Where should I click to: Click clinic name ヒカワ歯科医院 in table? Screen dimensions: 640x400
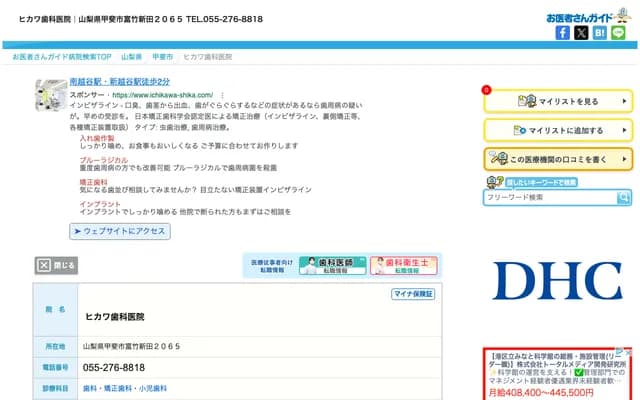pos(115,317)
